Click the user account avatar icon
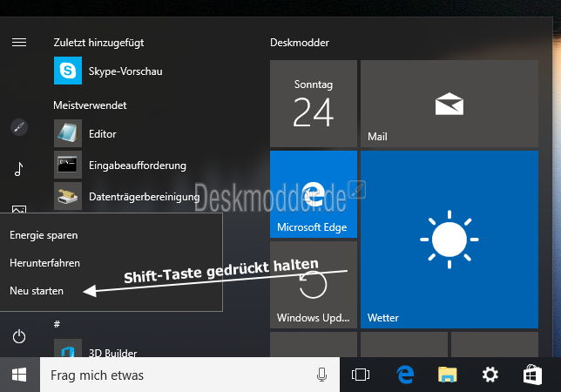This screenshot has height=392, width=561. pyautogui.click(x=19, y=127)
